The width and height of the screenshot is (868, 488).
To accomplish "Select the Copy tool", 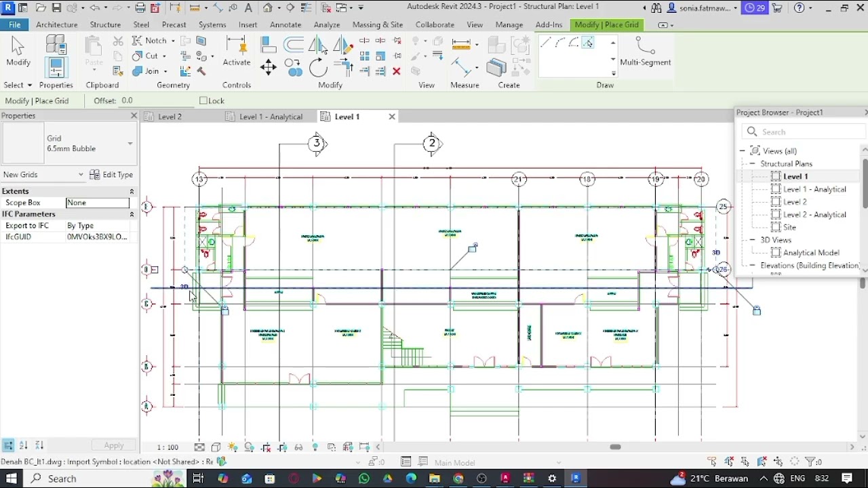I will click(x=293, y=67).
